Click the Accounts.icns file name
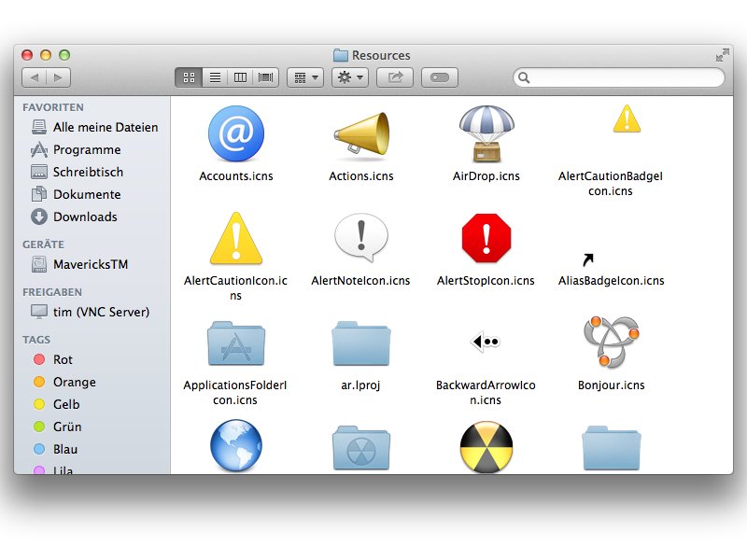747x560 pixels. coord(236,176)
